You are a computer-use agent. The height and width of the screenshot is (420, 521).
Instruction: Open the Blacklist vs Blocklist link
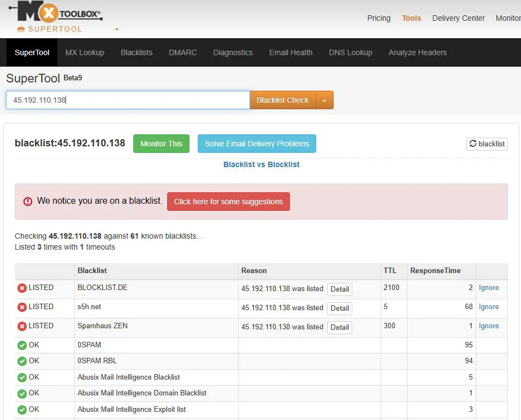pos(261,164)
